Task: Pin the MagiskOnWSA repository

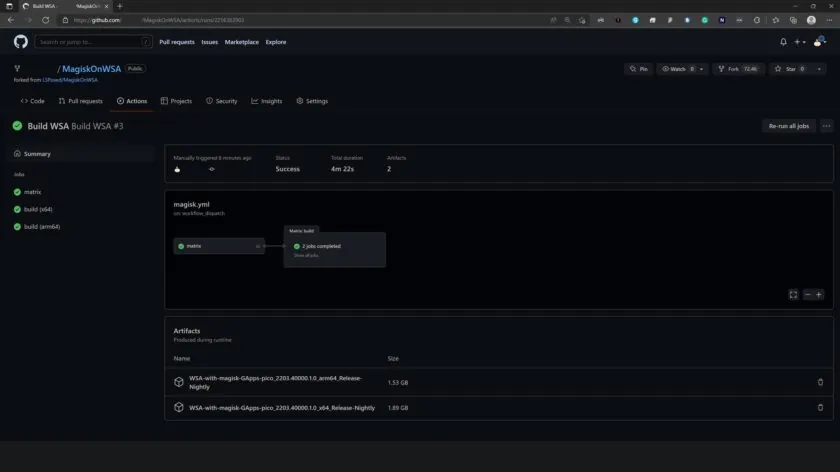Action: 638,69
